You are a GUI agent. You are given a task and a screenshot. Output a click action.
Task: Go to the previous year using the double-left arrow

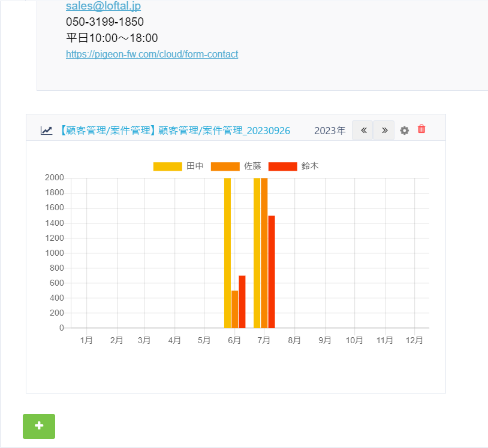pyautogui.click(x=363, y=131)
